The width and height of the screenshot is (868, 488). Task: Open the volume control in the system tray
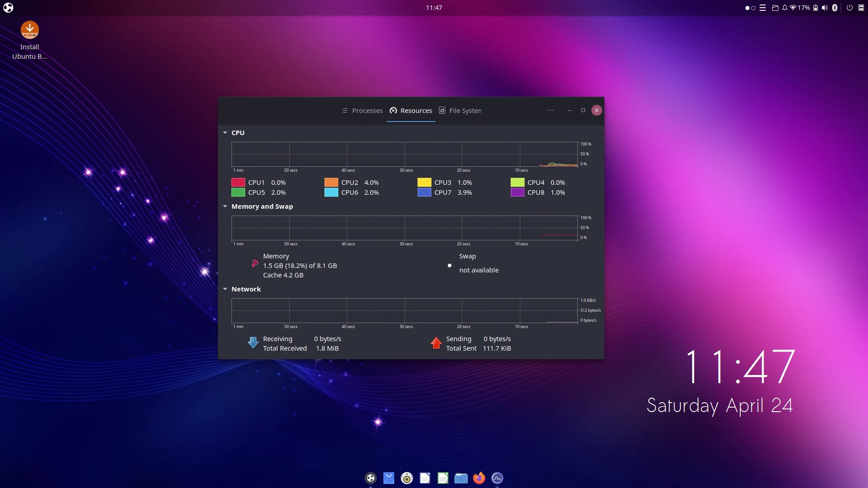pyautogui.click(x=825, y=8)
